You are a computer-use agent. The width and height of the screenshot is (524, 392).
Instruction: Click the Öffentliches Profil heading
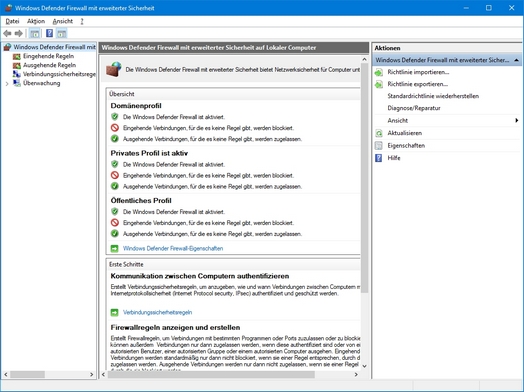point(141,201)
